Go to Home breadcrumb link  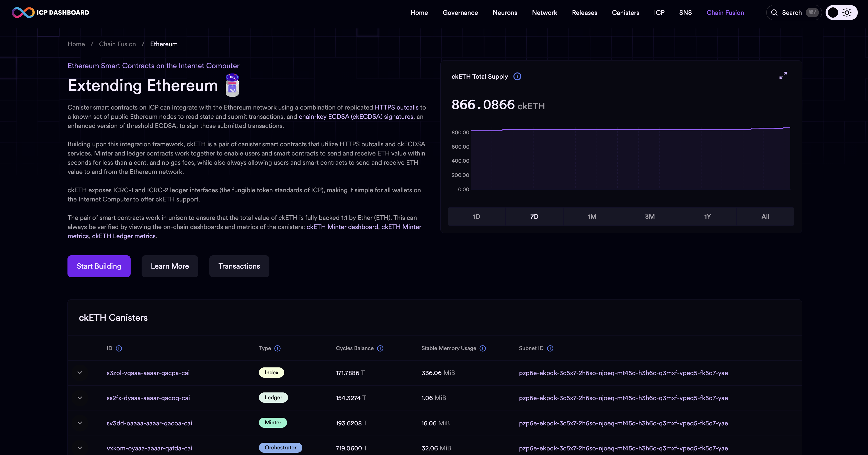pos(76,44)
